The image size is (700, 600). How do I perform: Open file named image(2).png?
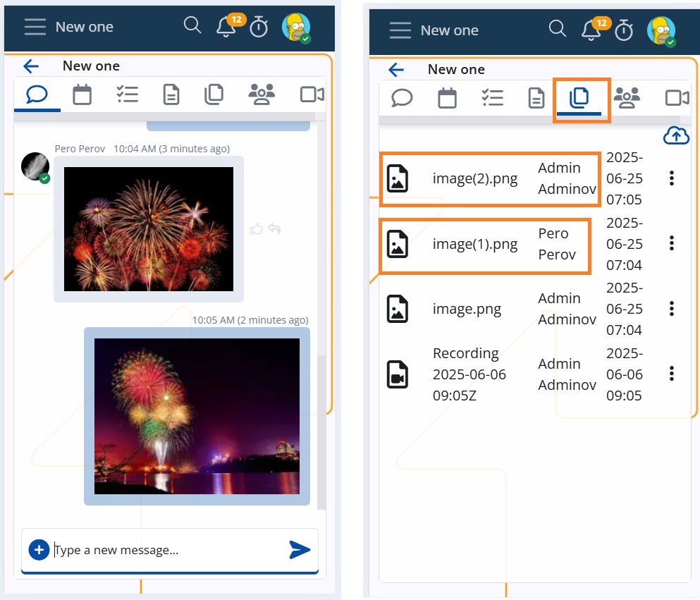(475, 178)
